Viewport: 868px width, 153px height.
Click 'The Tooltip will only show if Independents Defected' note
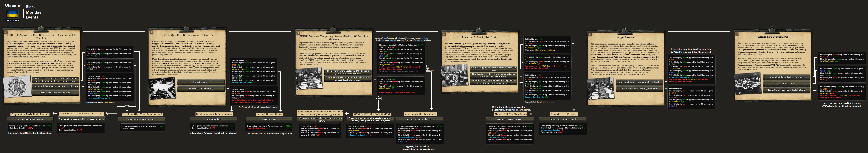258,107
